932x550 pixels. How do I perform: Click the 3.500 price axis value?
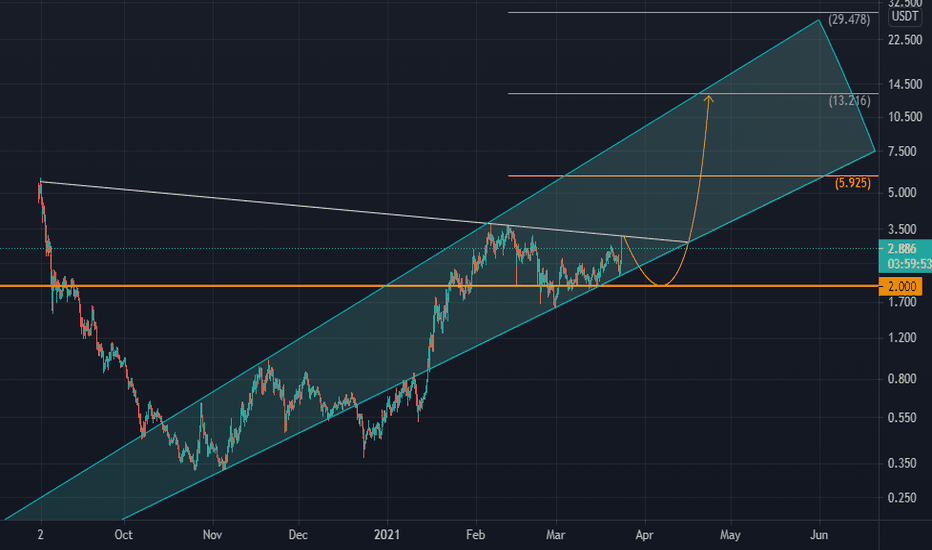point(902,230)
